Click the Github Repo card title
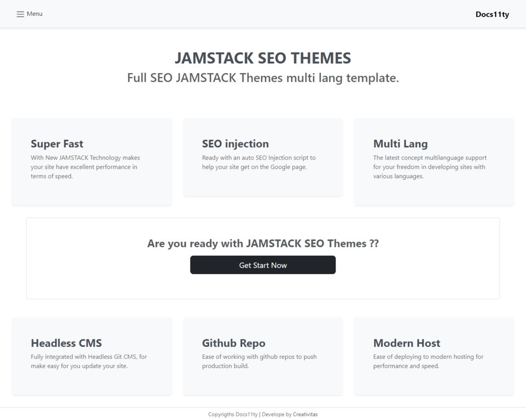This screenshot has height=420, width=526. [x=233, y=343]
